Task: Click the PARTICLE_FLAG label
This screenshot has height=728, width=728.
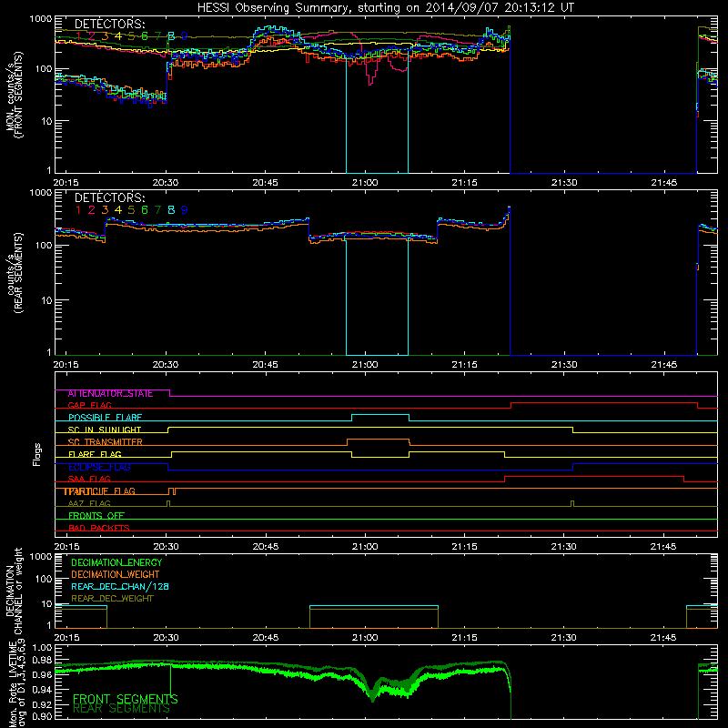Action: click(100, 491)
